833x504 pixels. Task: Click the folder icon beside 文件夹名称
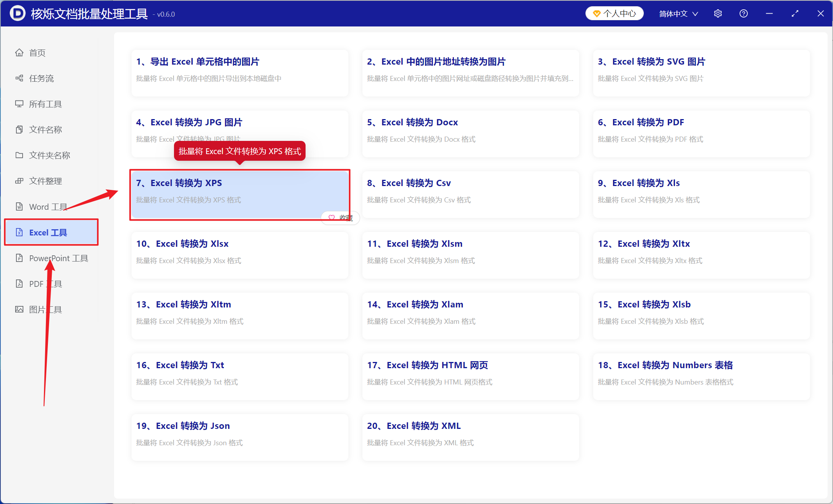[x=19, y=155]
